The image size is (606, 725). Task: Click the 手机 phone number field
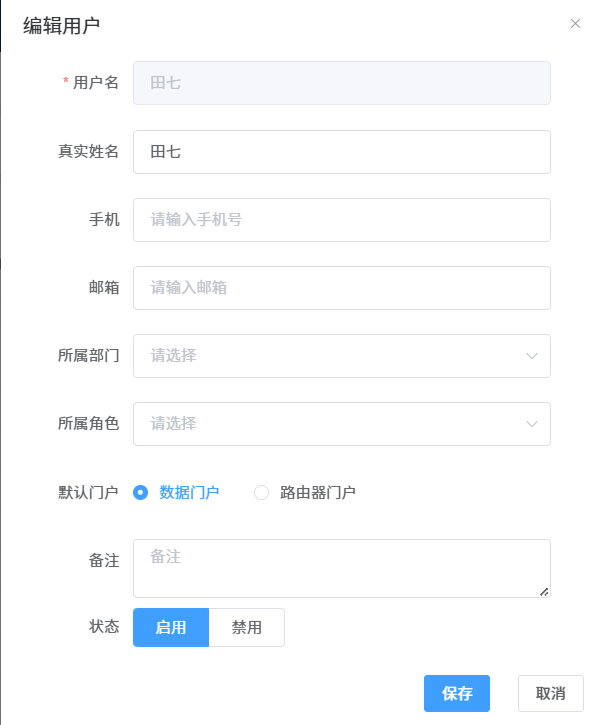point(342,220)
